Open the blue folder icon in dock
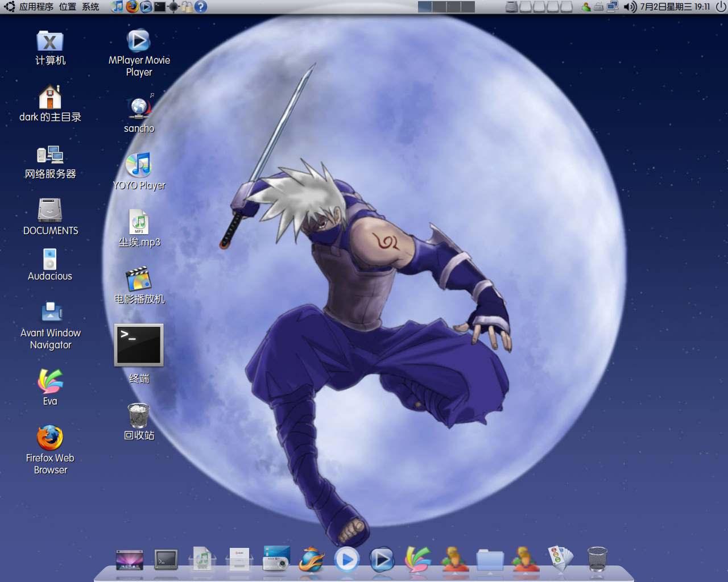This screenshot has width=728, height=582. click(x=490, y=560)
